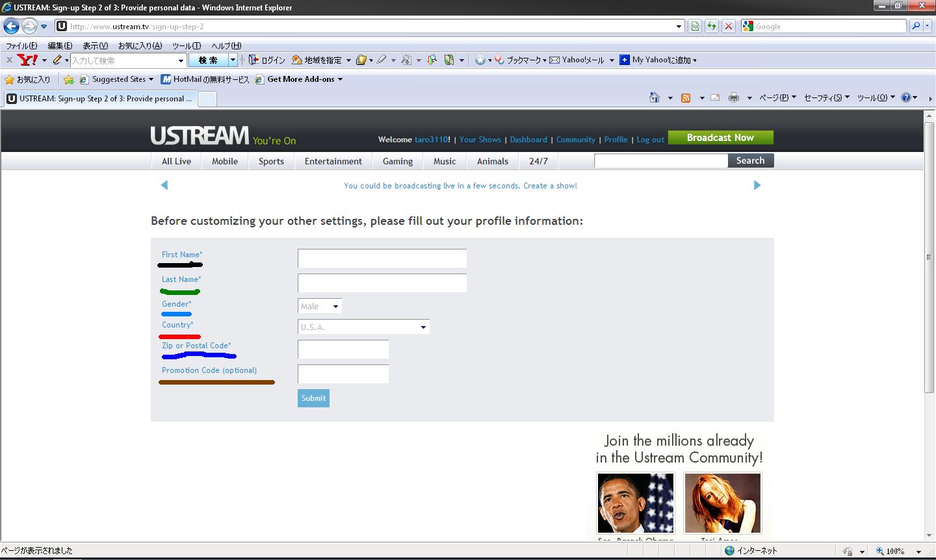The height and width of the screenshot is (560, 936).
Task: Open the ツール(O) tools command bar dropdown
Action: [876, 97]
